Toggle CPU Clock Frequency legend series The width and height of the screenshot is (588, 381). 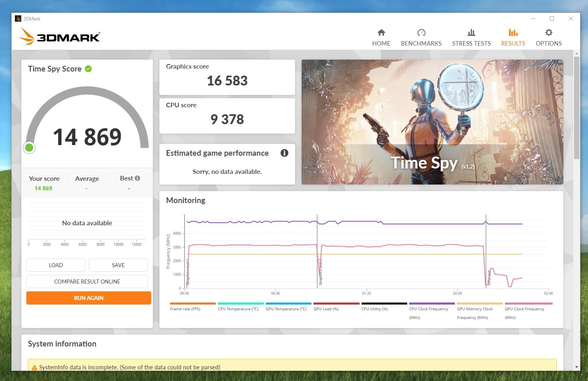coord(429,309)
